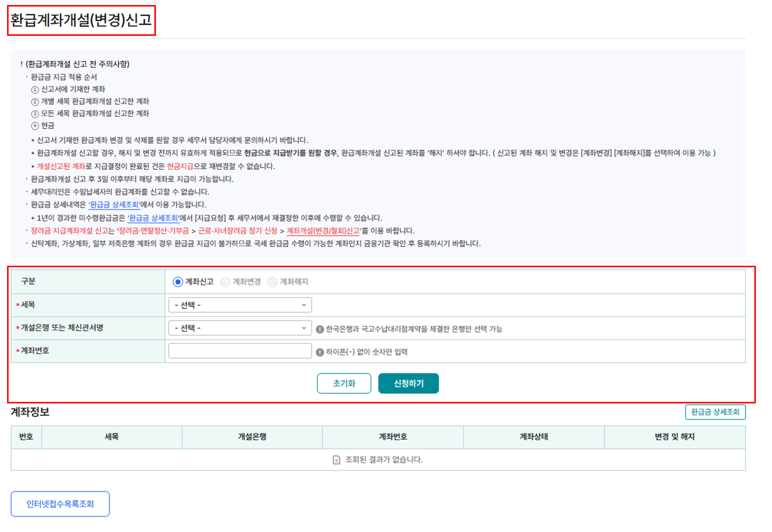Pick the 계좌해지 radio option
This screenshot has height=532, width=772.
click(x=272, y=282)
